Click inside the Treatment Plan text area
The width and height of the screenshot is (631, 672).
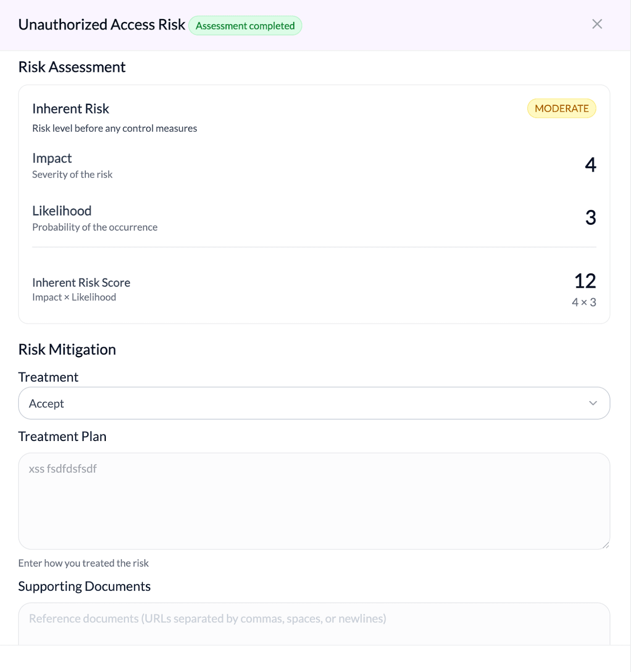tap(314, 501)
